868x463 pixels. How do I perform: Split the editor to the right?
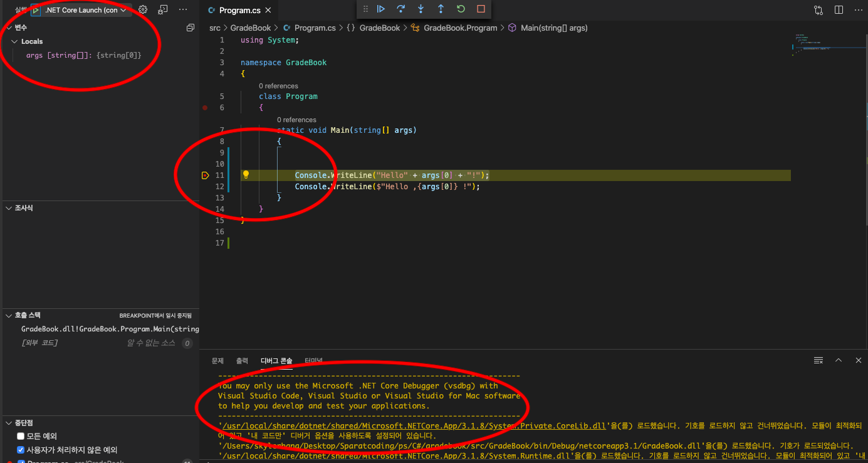(839, 10)
